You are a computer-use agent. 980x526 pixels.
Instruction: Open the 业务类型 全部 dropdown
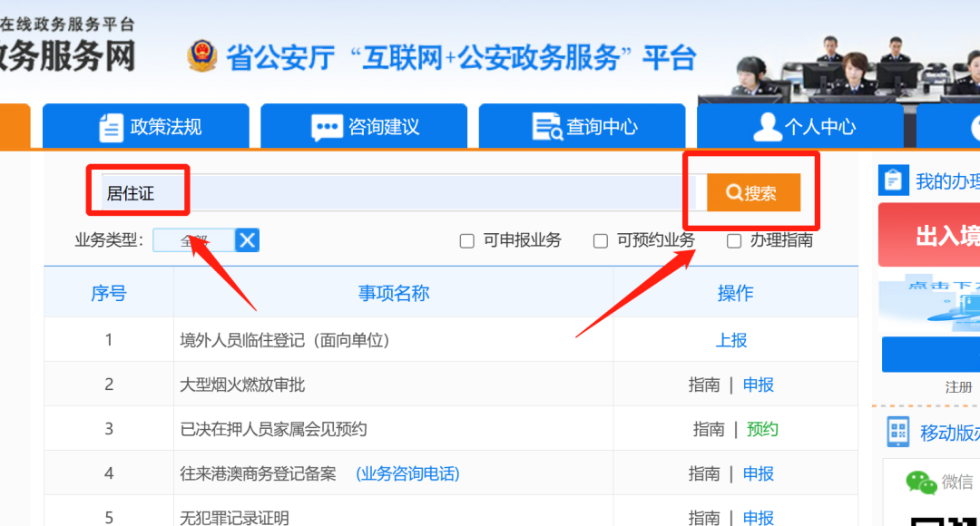pyautogui.click(x=194, y=240)
